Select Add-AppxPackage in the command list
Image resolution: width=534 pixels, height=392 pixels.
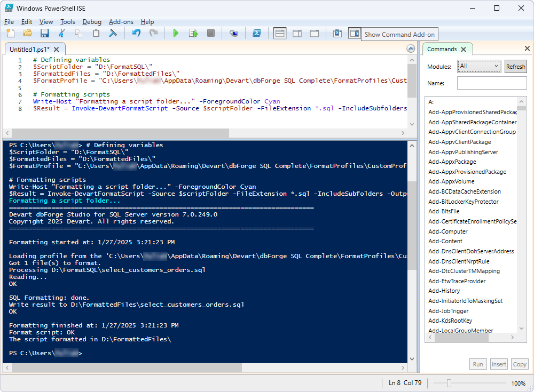[x=452, y=162]
